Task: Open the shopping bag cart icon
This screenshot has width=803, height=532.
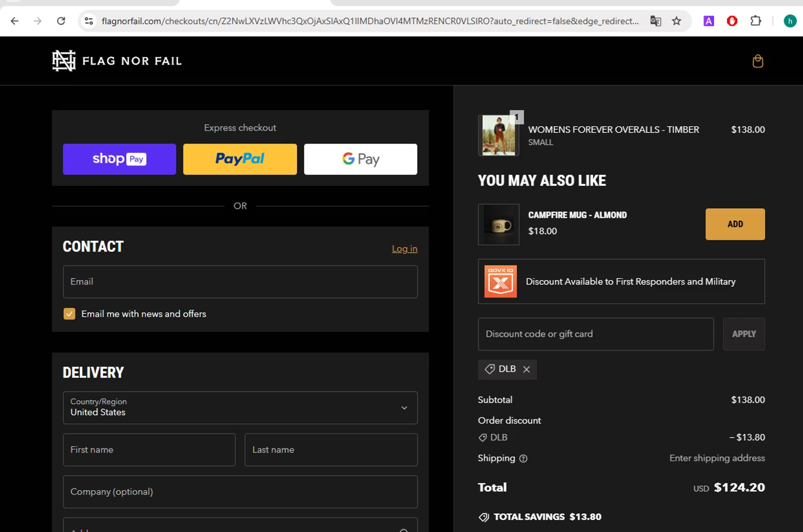Action: coord(757,61)
